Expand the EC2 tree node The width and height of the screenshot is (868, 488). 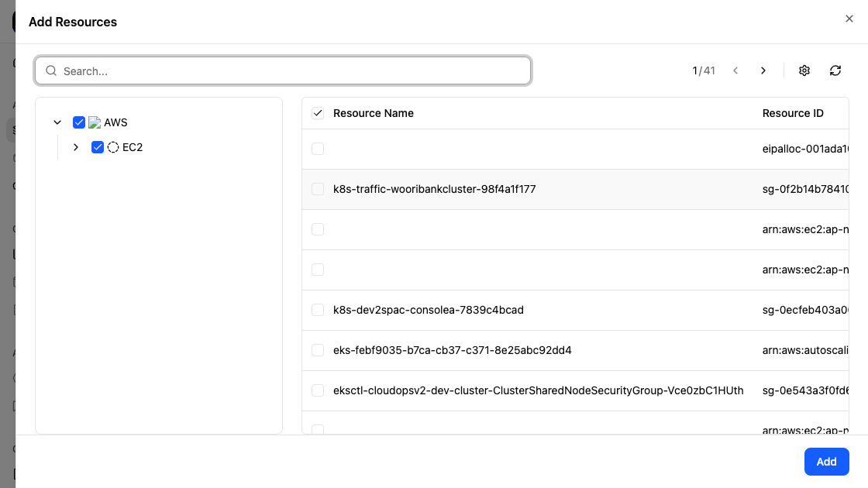coord(76,147)
